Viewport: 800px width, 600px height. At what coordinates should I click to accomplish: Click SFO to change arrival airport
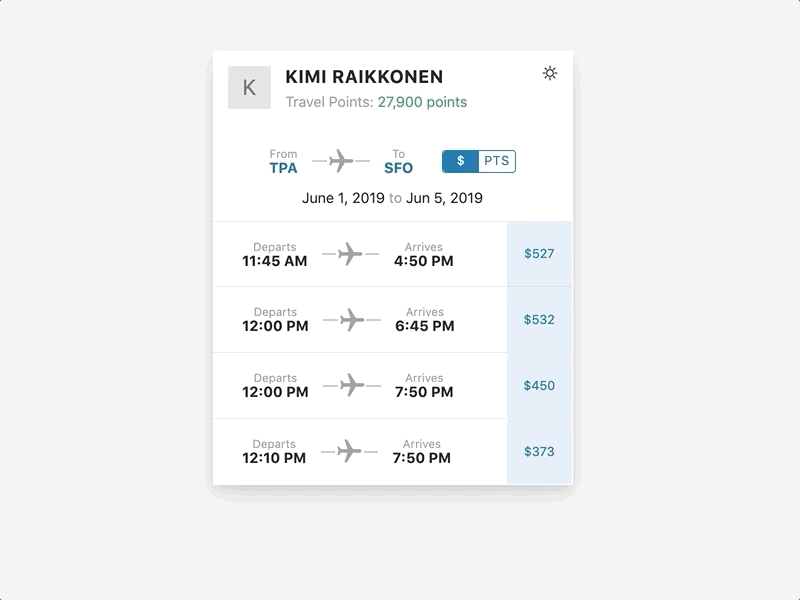tap(399, 168)
